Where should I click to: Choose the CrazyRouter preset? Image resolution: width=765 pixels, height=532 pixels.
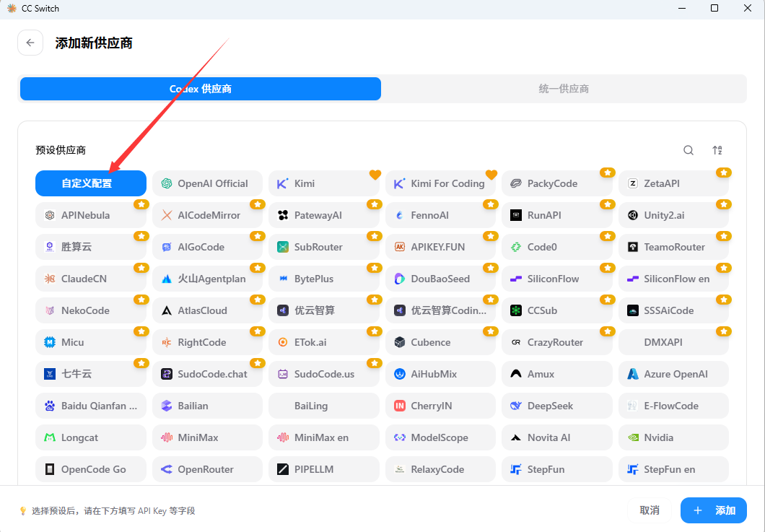tap(557, 342)
